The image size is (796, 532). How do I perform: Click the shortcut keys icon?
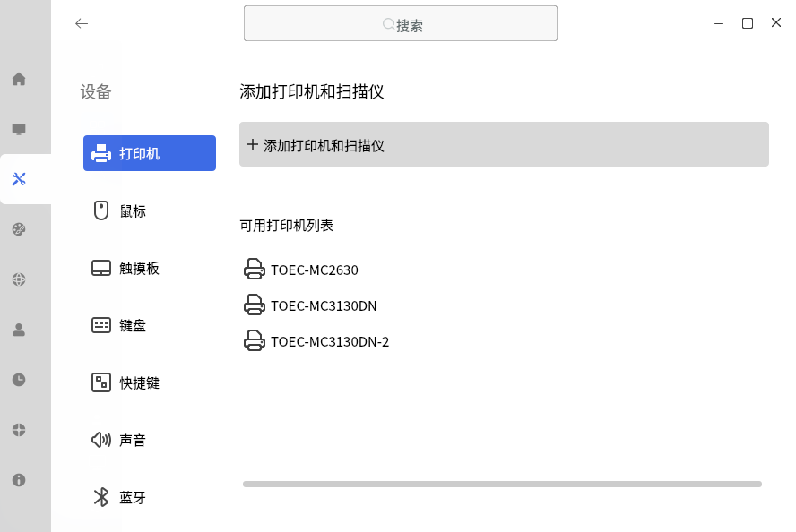[x=101, y=382]
